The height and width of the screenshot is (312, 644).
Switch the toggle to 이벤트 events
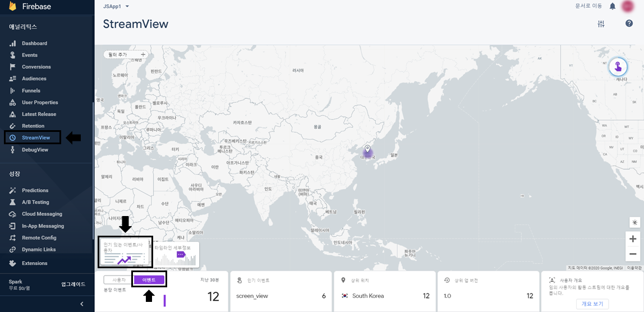click(x=149, y=281)
